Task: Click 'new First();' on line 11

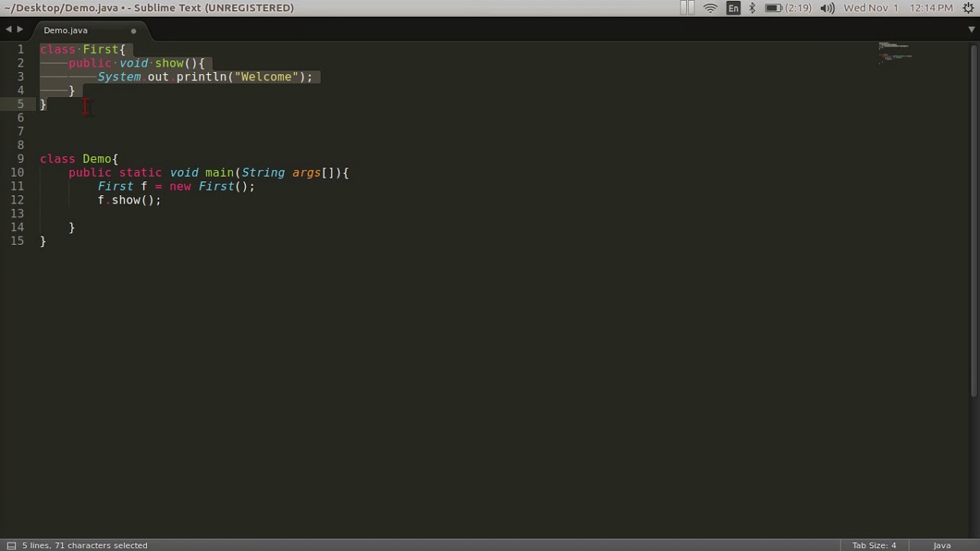Action: (212, 186)
